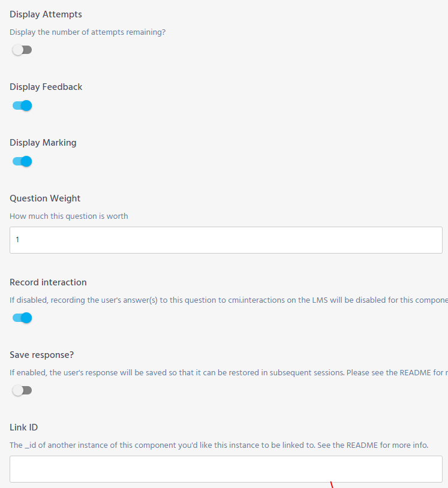Enable the Display Attempts toggle
Viewport: 448px width, 488px height.
pyautogui.click(x=22, y=50)
